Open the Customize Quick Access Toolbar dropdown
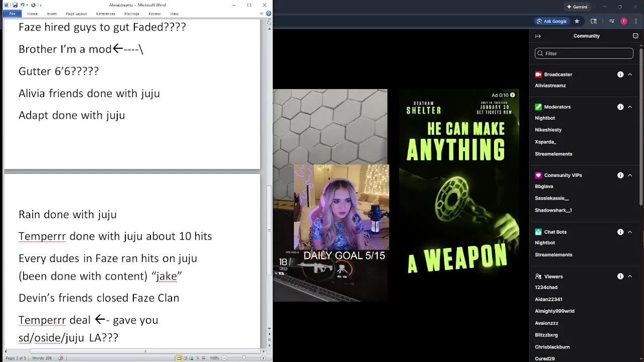Screen dimensions: 644x362 [40, 5]
